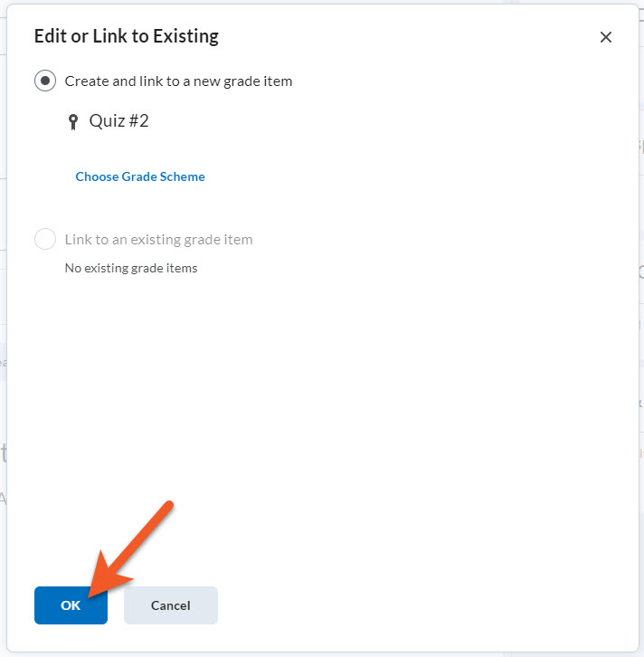This screenshot has width=644, height=657.
Task: Click the #2 in the grade item name
Action: [x=137, y=121]
